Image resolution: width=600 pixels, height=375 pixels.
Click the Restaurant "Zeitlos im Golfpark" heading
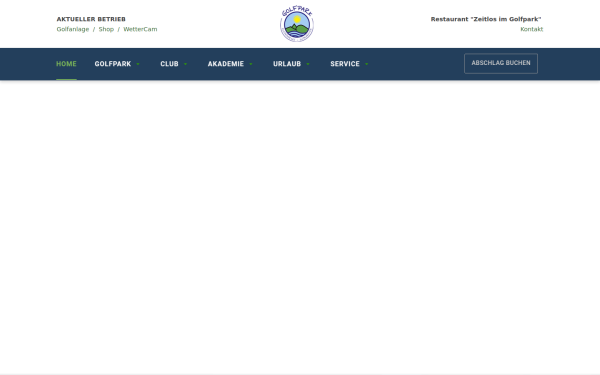[x=486, y=19]
